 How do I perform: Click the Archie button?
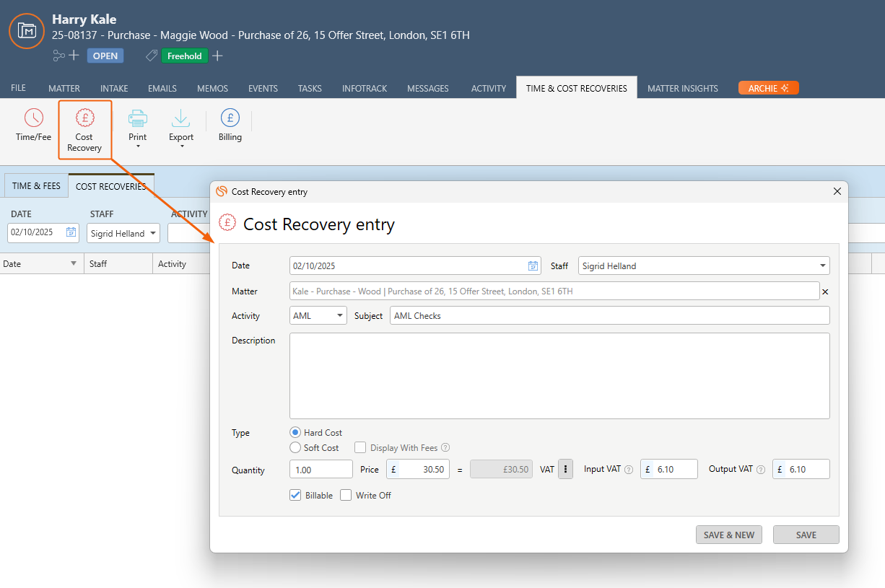click(x=768, y=88)
